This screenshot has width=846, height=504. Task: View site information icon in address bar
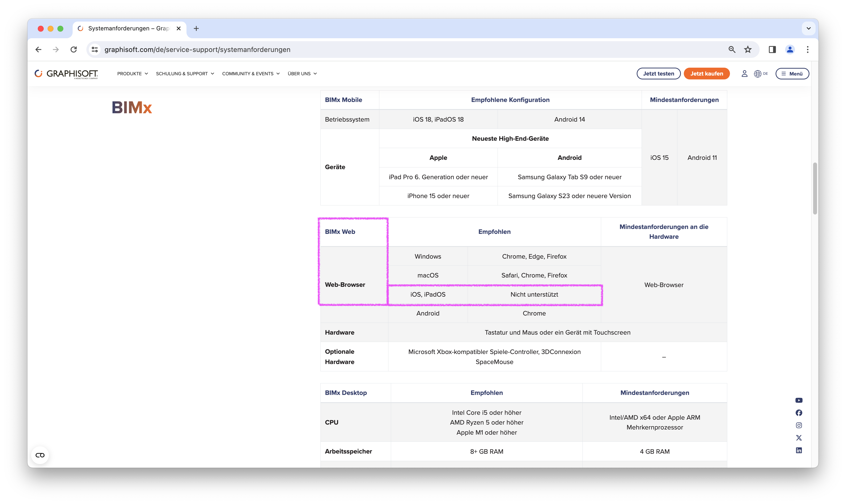tap(95, 50)
